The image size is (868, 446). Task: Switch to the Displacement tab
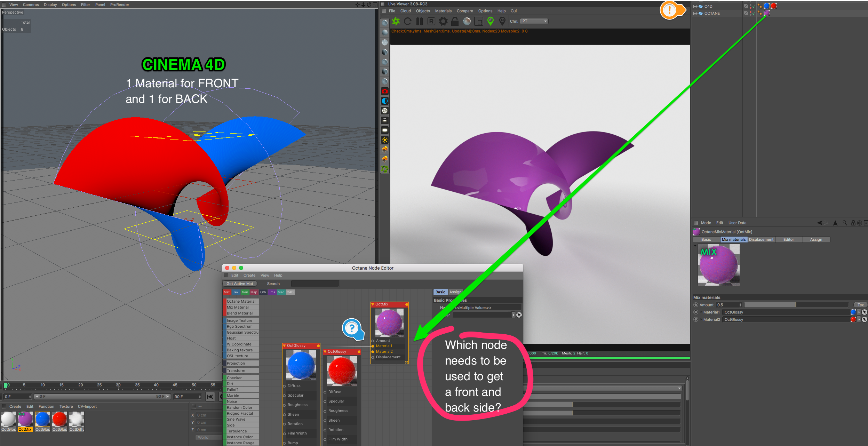coord(761,239)
